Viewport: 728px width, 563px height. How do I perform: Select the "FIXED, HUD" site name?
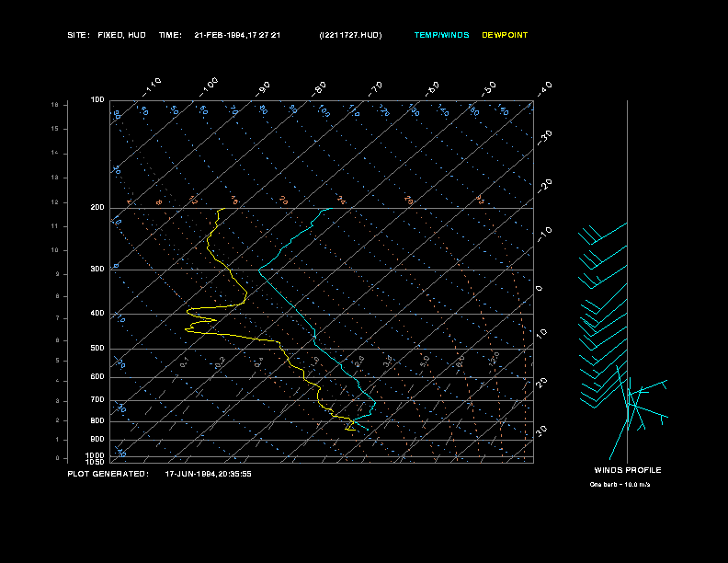pos(121,35)
